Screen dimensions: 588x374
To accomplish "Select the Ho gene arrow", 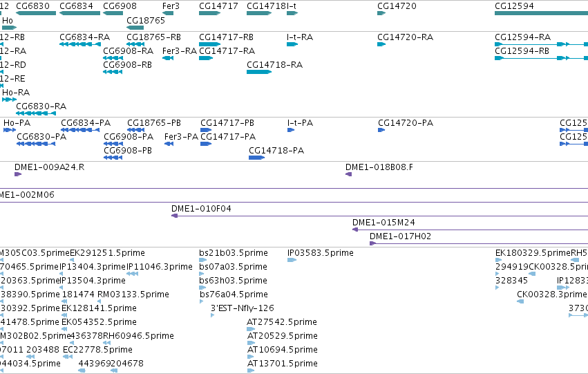I will pos(10,28).
